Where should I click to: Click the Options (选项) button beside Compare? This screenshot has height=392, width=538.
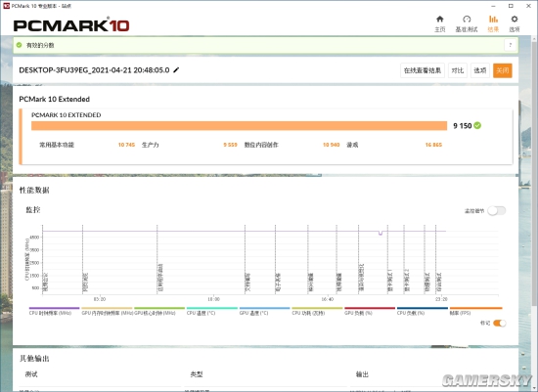tap(479, 70)
